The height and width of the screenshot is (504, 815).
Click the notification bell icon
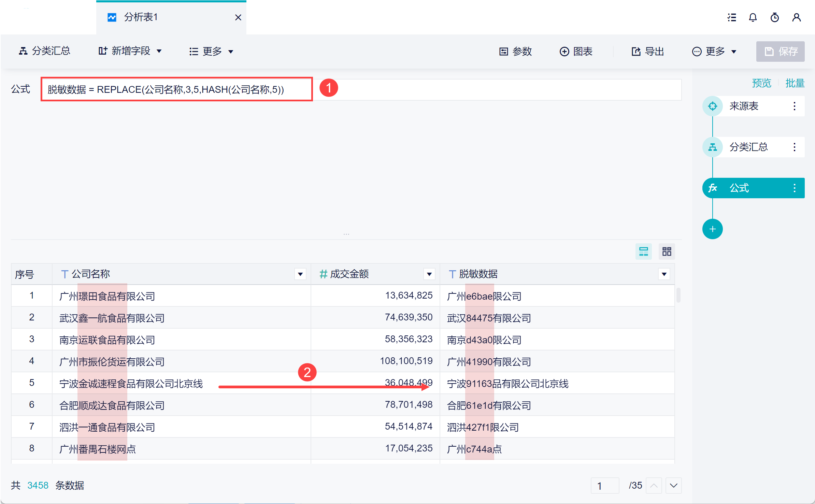(753, 17)
